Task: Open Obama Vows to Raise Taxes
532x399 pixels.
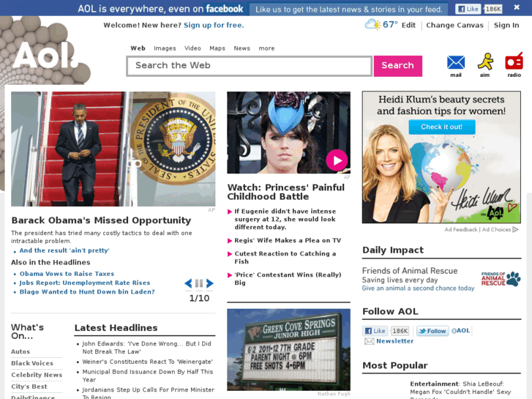Action: 67,274
